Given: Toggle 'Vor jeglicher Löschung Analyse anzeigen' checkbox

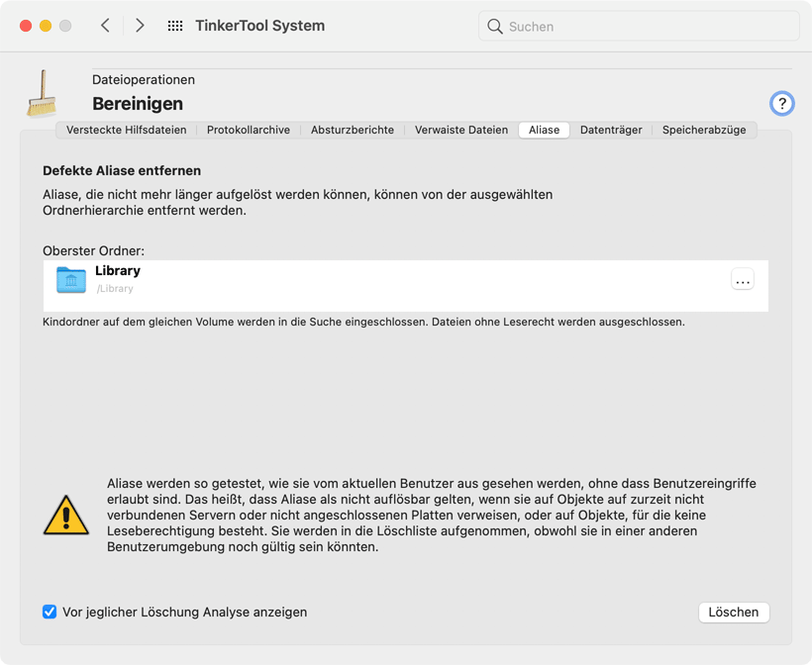Looking at the screenshot, I should point(50,612).
